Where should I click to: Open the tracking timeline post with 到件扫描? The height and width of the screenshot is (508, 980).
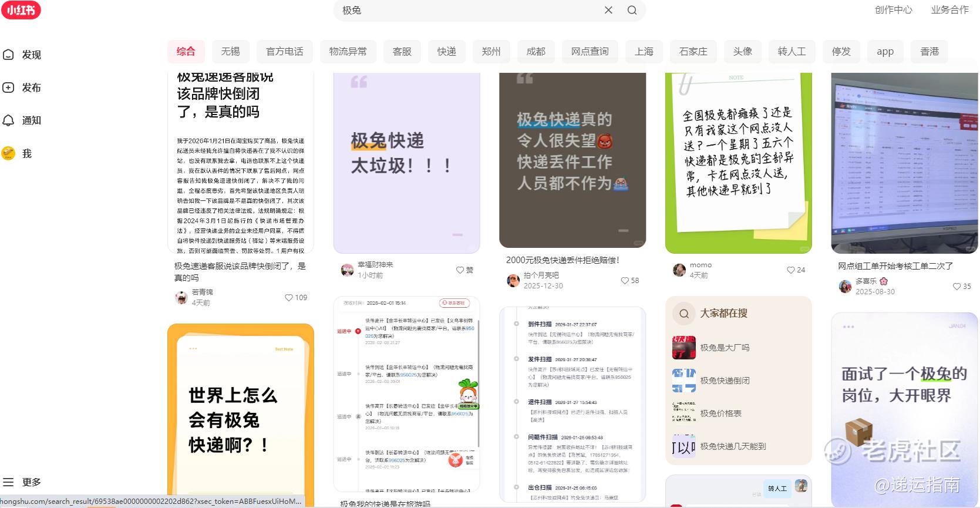coord(572,405)
